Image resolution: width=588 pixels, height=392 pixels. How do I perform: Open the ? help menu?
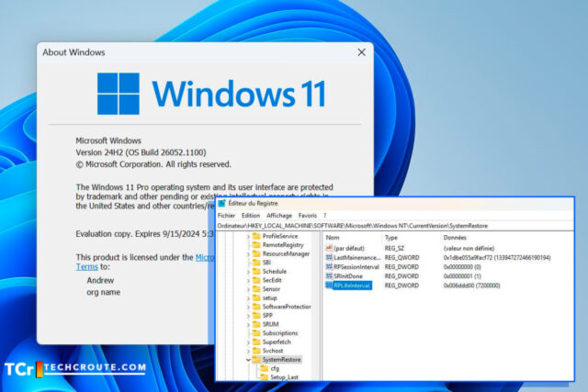click(324, 216)
